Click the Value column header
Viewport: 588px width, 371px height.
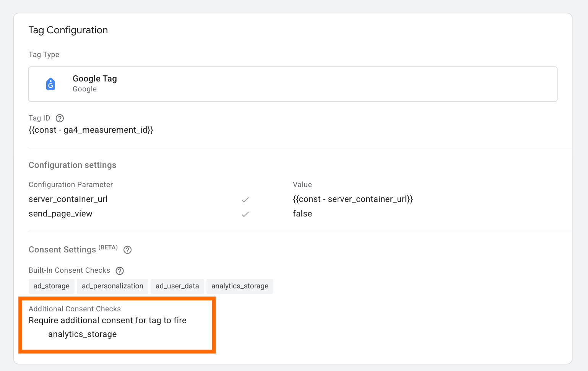click(302, 185)
